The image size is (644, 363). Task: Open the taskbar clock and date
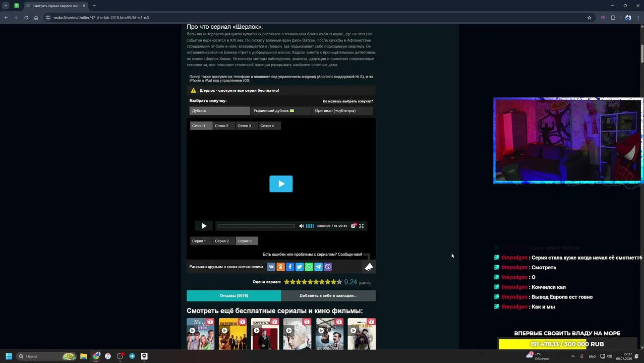tap(624, 356)
